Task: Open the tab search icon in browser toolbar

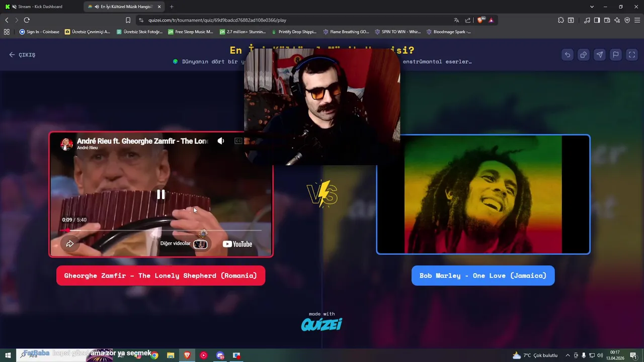Action: (x=571, y=20)
